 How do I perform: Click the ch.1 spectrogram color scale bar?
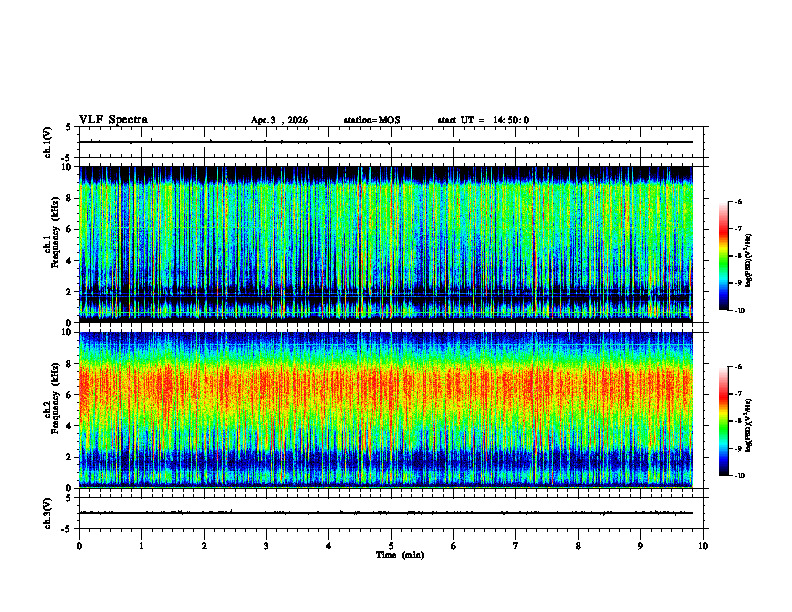[723, 256]
